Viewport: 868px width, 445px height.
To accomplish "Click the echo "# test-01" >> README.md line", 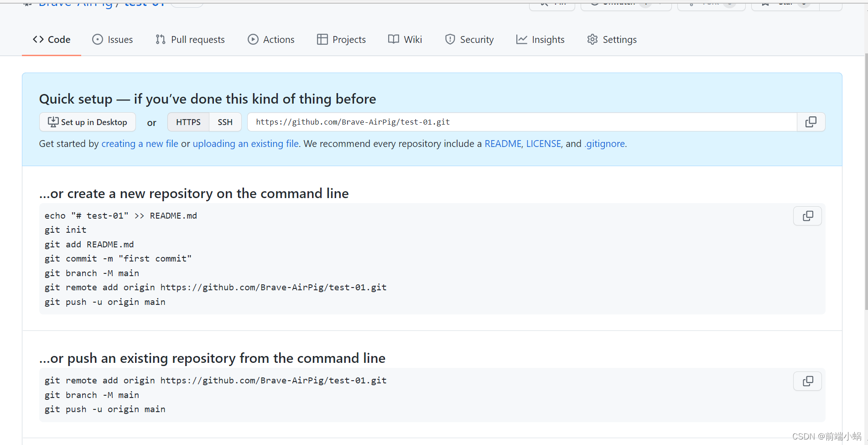I will pos(120,216).
